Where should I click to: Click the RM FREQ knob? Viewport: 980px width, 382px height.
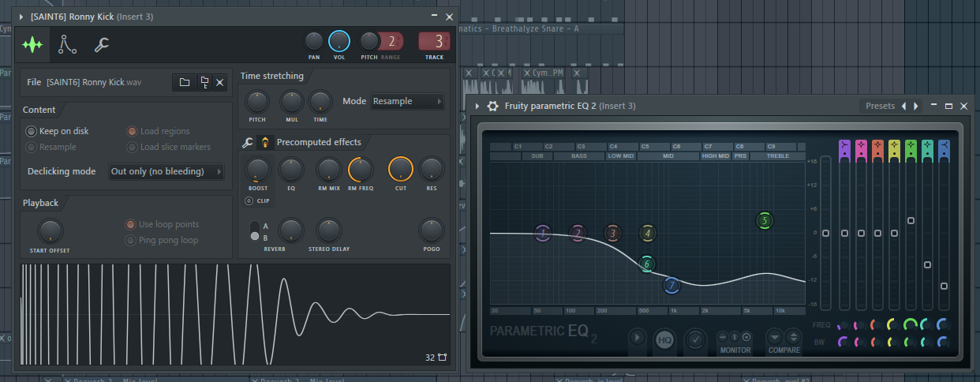pos(360,169)
